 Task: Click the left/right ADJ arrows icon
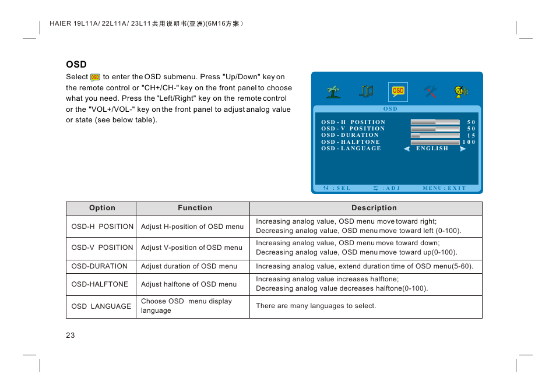(376, 188)
